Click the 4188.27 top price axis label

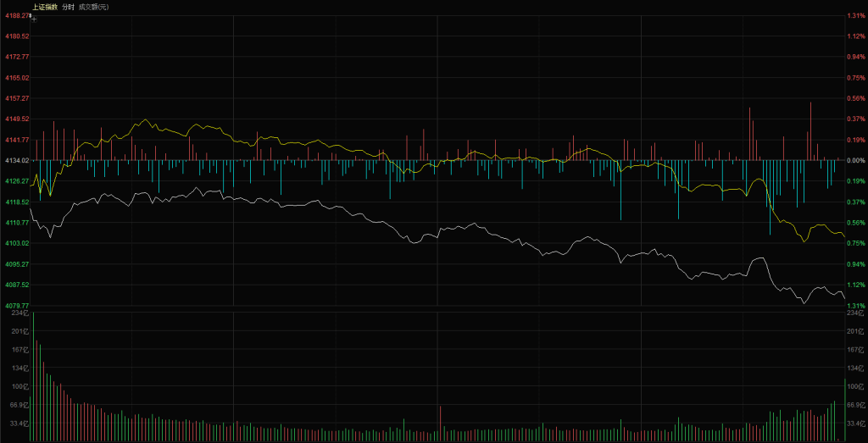(16, 15)
